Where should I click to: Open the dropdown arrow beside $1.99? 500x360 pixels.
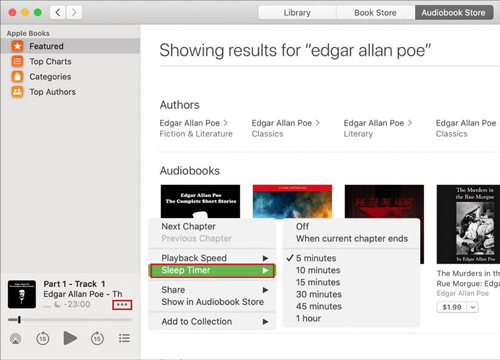473,307
